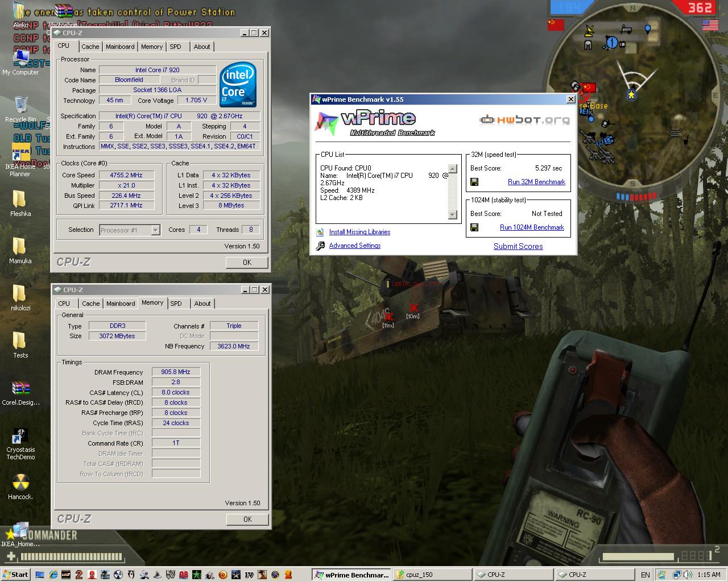Close the wPrime Benchmark window
Viewport: 728px width, 582px height.
(570, 99)
